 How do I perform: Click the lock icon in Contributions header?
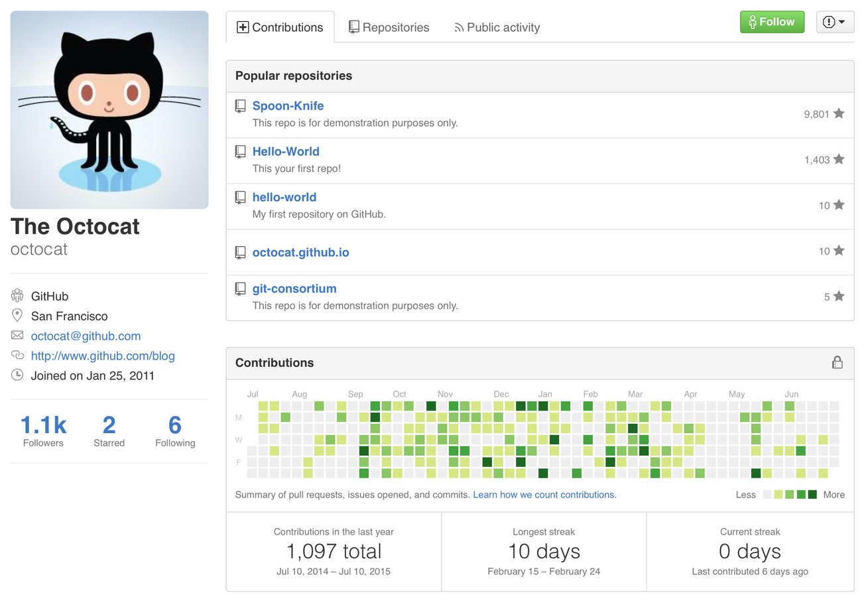coord(837,362)
